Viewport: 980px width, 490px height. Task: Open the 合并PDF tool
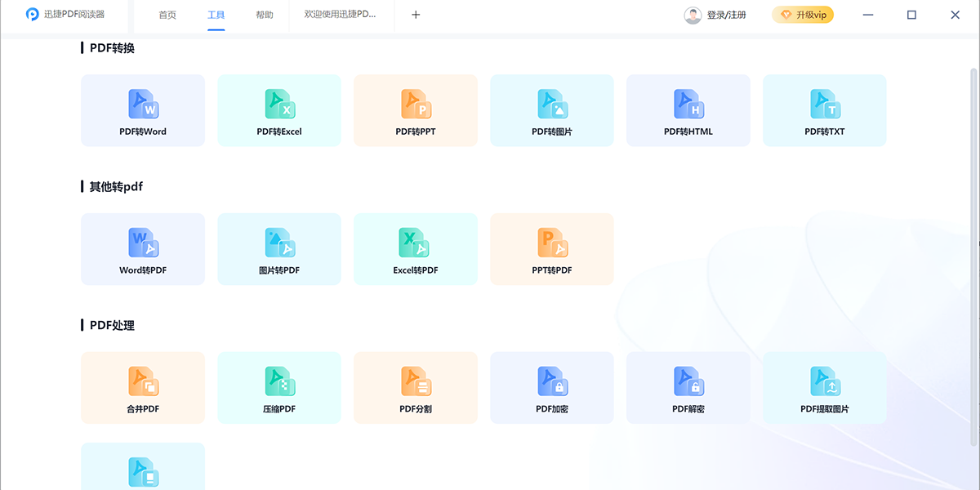[142, 388]
